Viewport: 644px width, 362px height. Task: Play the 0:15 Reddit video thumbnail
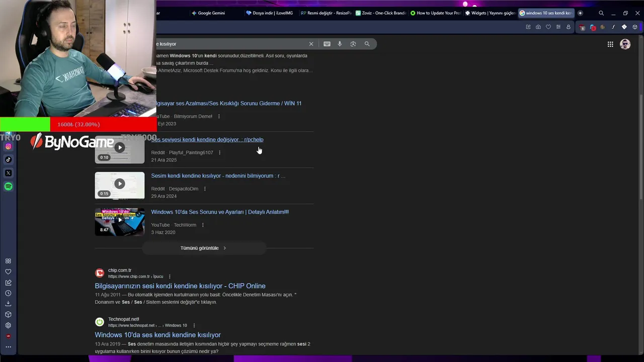pos(119,186)
